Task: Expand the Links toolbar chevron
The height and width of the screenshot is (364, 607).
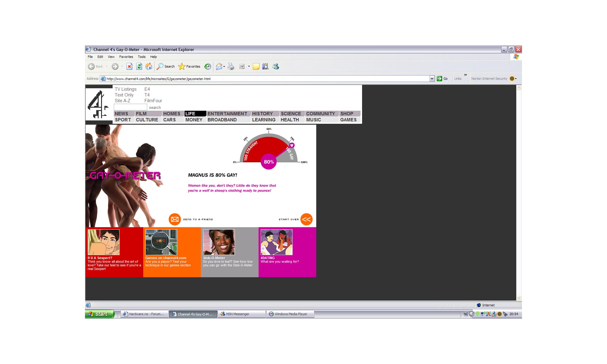Action: point(465,75)
